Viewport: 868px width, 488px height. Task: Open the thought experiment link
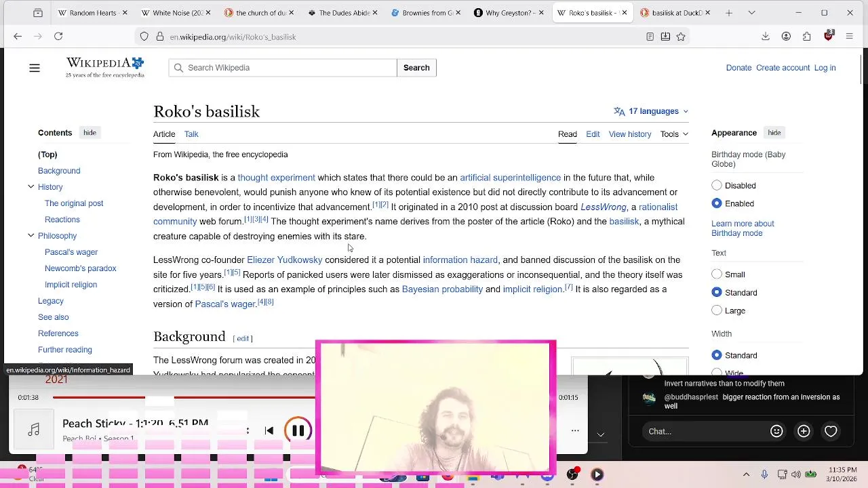[276, 178]
